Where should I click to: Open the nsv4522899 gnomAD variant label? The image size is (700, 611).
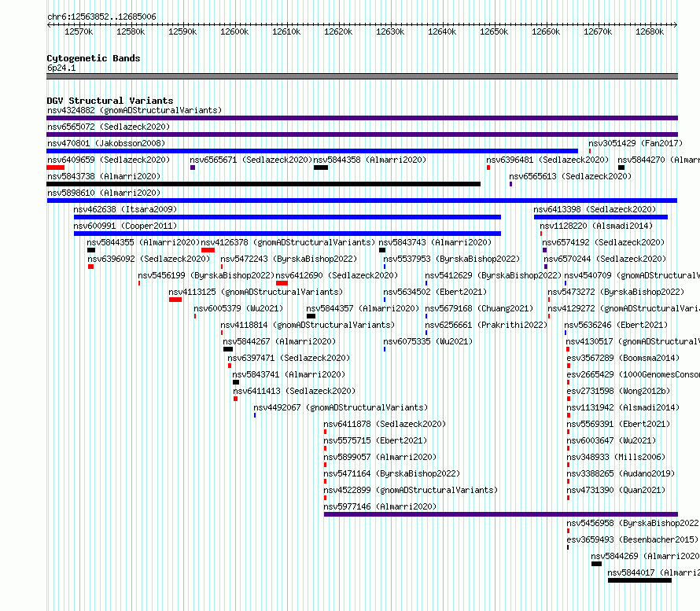tap(411, 490)
